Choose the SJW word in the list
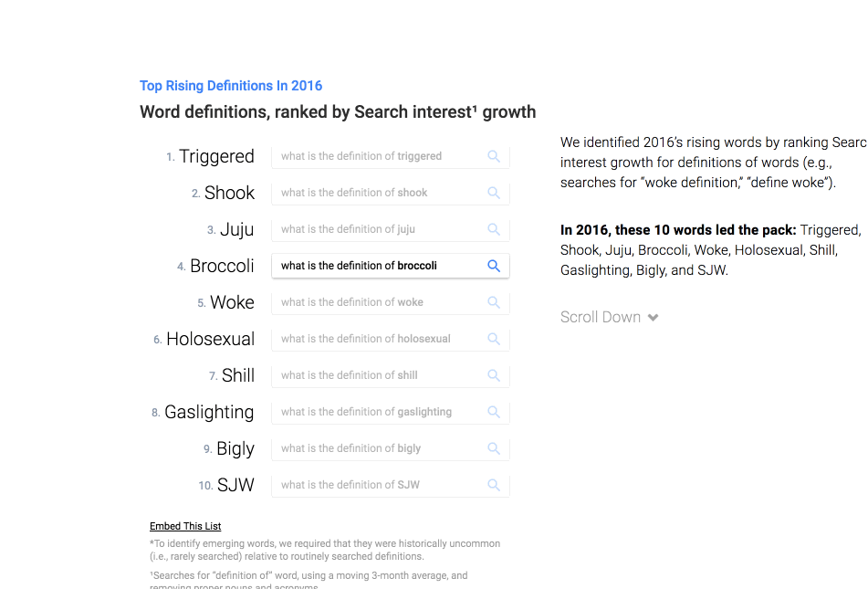The width and height of the screenshot is (868, 589). [x=235, y=485]
